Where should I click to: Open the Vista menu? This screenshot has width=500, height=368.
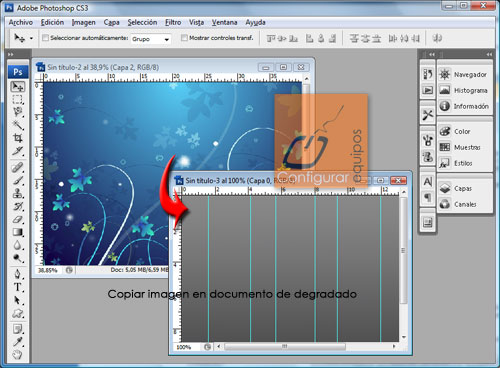pos(197,22)
